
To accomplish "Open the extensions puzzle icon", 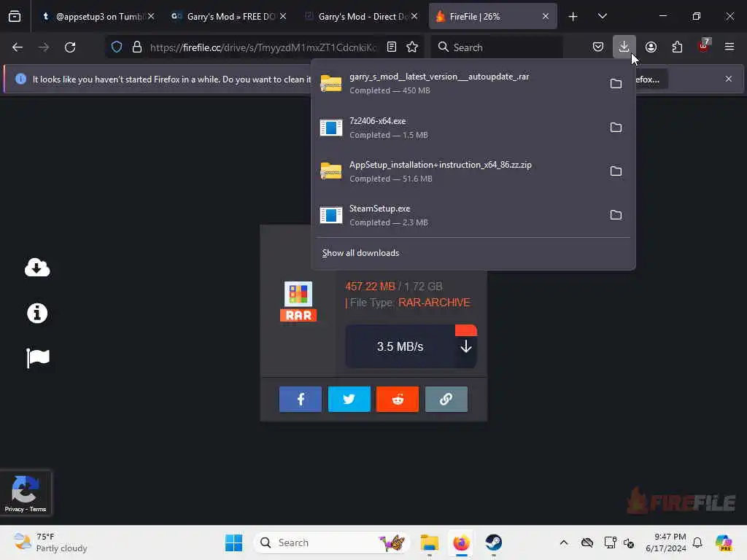I will pos(677,47).
